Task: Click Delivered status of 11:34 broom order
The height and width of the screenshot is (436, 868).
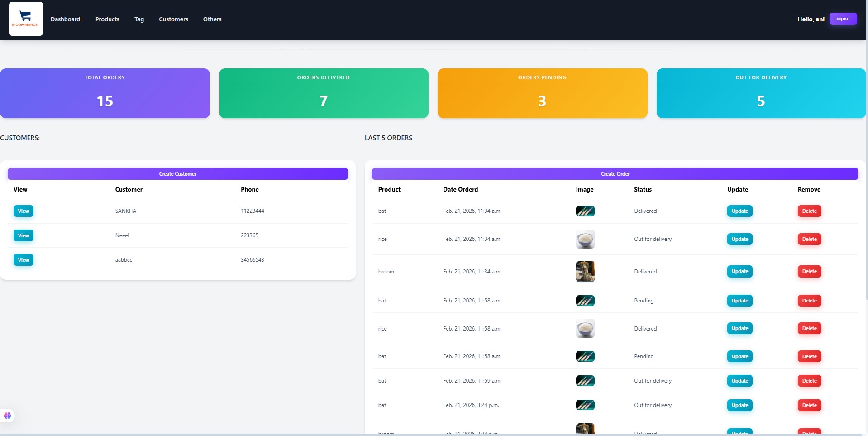Action: coord(645,272)
